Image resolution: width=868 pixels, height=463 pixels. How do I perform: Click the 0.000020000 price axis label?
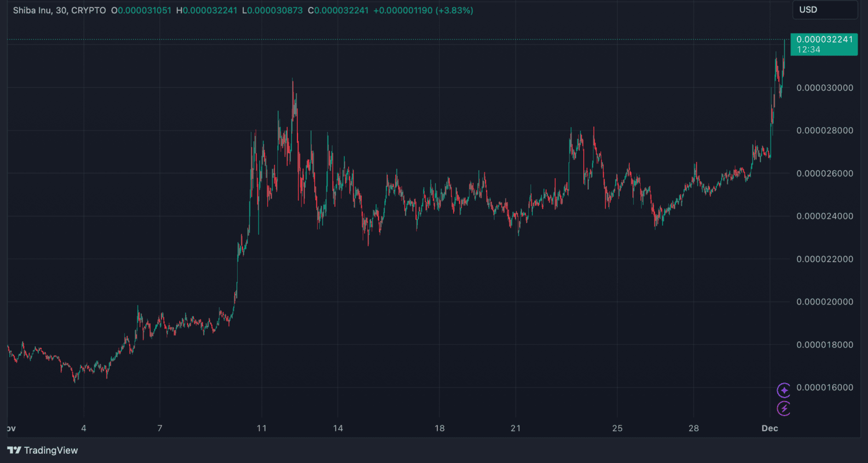click(825, 302)
